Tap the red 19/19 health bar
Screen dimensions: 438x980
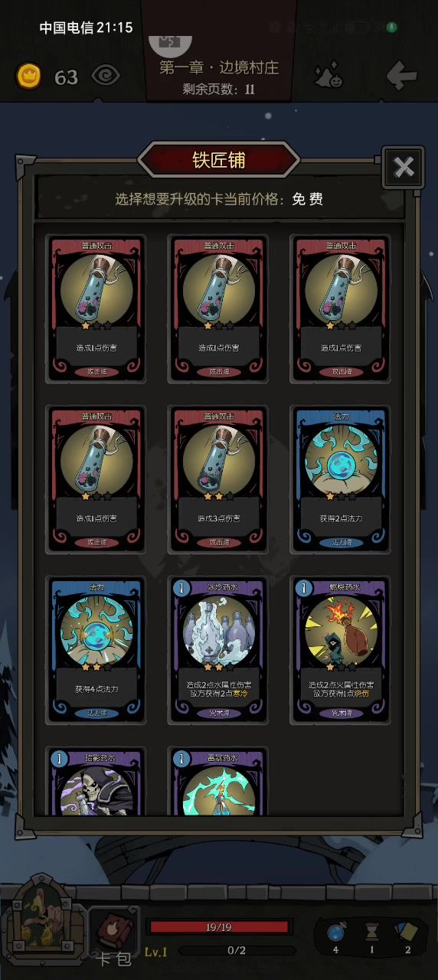(219, 927)
